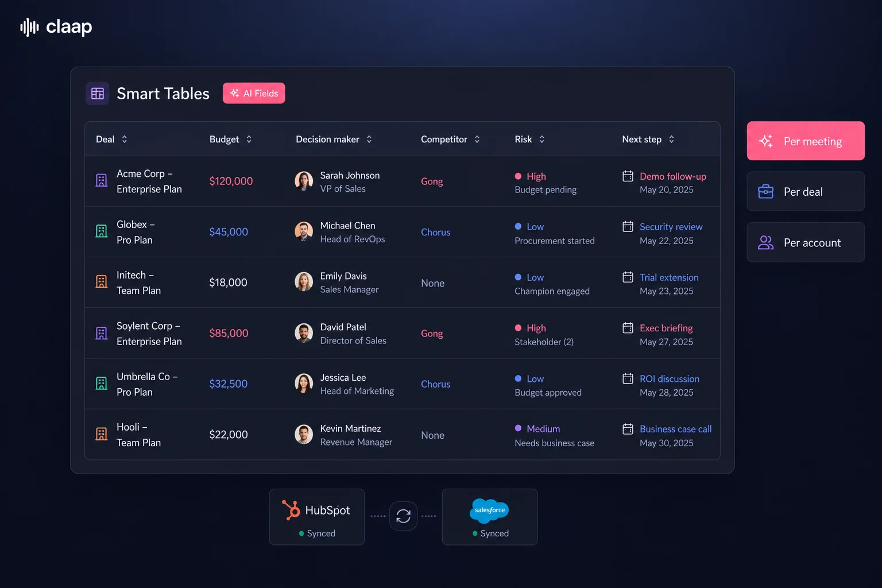The width and height of the screenshot is (882, 588).
Task: Click Sarah Johnson's avatar
Action: 304,180
